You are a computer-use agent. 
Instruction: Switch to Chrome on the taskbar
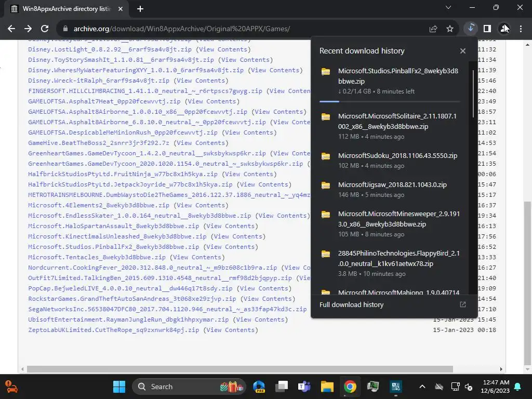click(350, 387)
